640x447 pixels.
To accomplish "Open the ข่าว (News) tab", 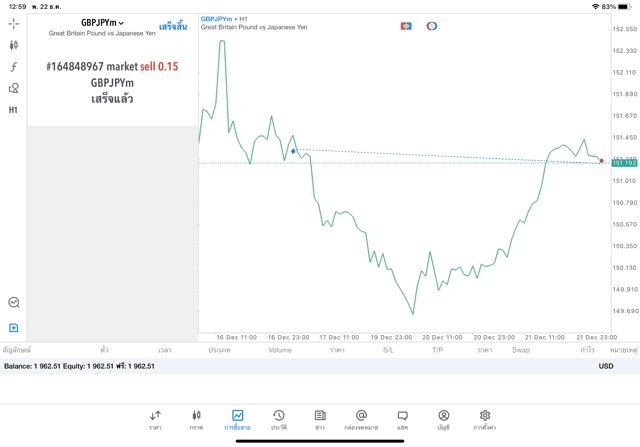I will (320, 419).
